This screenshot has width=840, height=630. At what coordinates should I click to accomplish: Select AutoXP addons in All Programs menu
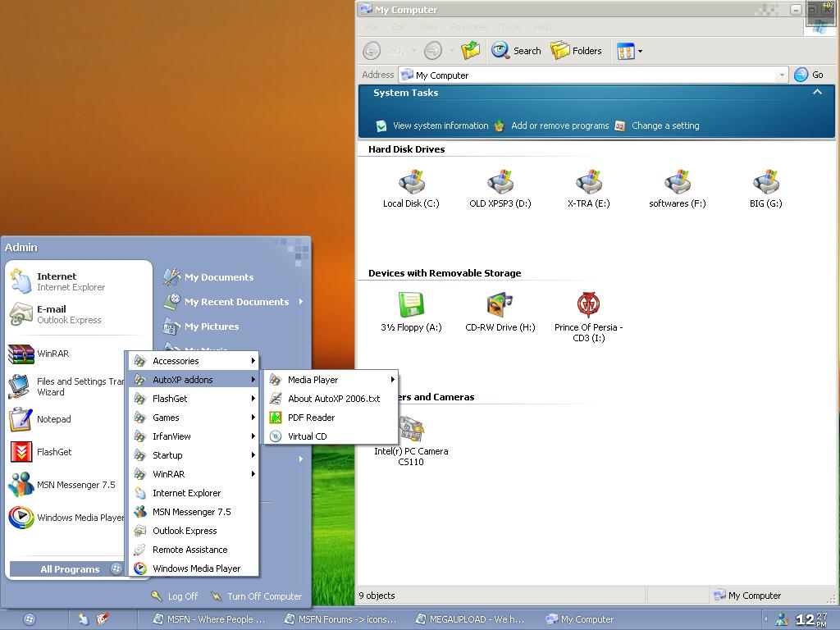tap(194, 380)
